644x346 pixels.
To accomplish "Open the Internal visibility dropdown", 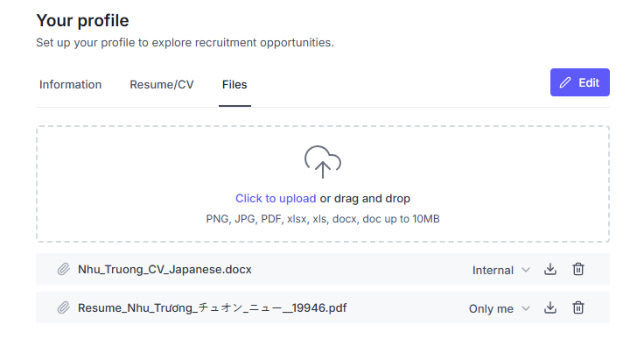I will coord(501,270).
